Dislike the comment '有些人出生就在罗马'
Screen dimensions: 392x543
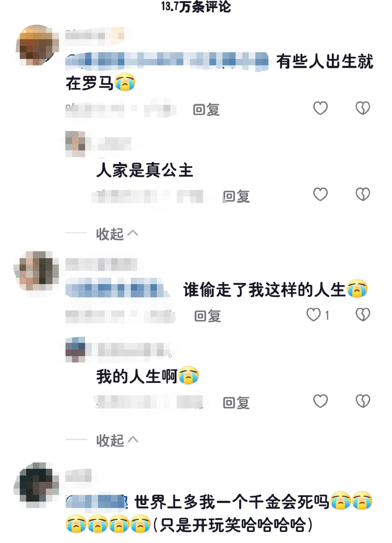363,108
